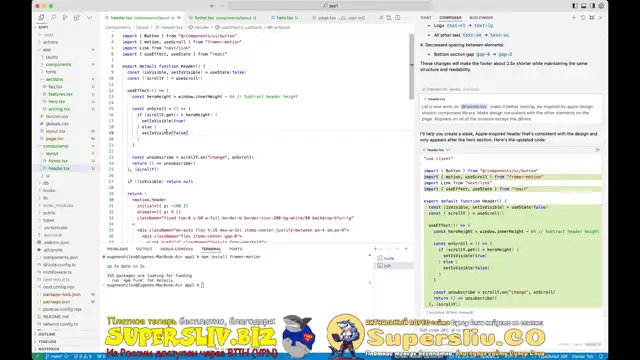Expand the OUTLINE section
The image size is (640, 360).
click(x=47, y=334)
